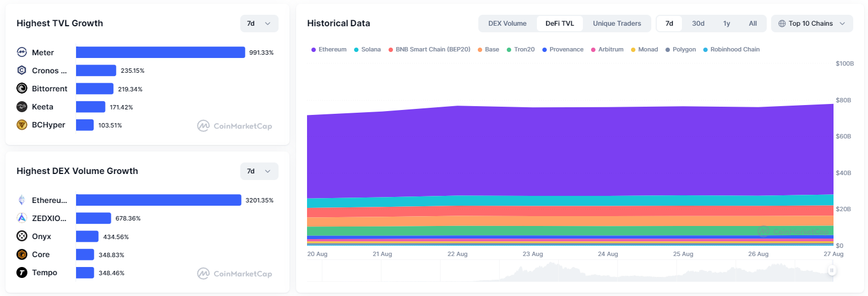This screenshot has width=868, height=296.
Task: Toggle Monad series in chart legend
Action: (x=644, y=49)
